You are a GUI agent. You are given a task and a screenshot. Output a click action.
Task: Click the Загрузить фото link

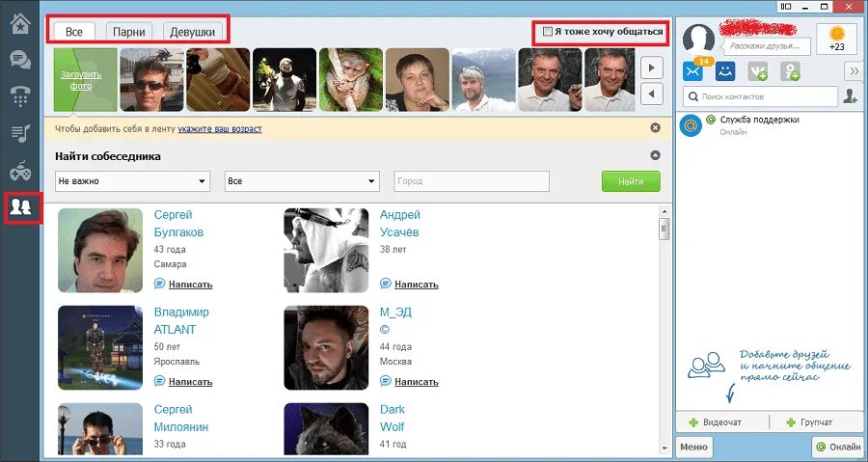pyautogui.click(x=81, y=80)
